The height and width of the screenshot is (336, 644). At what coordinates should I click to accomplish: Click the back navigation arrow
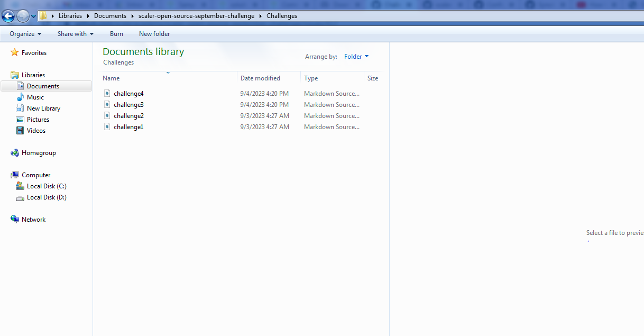point(8,16)
